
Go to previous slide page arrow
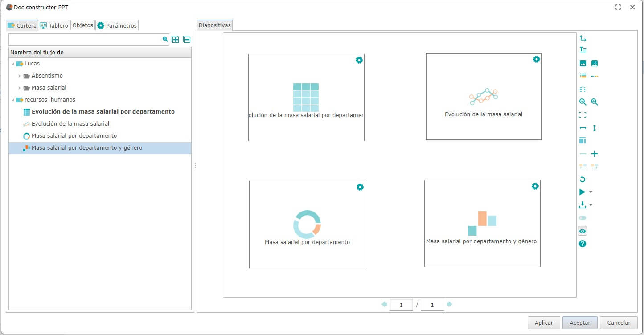point(384,305)
